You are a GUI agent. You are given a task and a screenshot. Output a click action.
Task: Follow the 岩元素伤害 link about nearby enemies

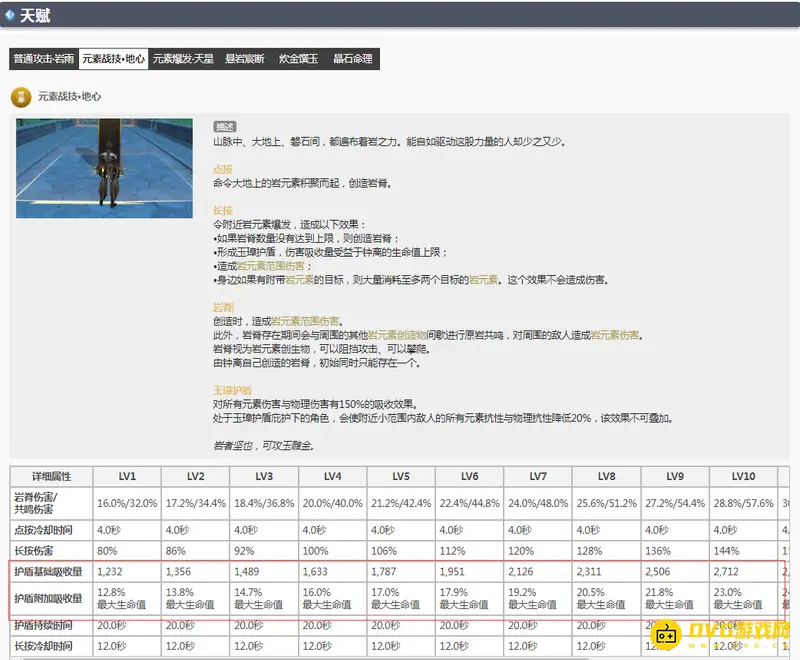coord(615,335)
